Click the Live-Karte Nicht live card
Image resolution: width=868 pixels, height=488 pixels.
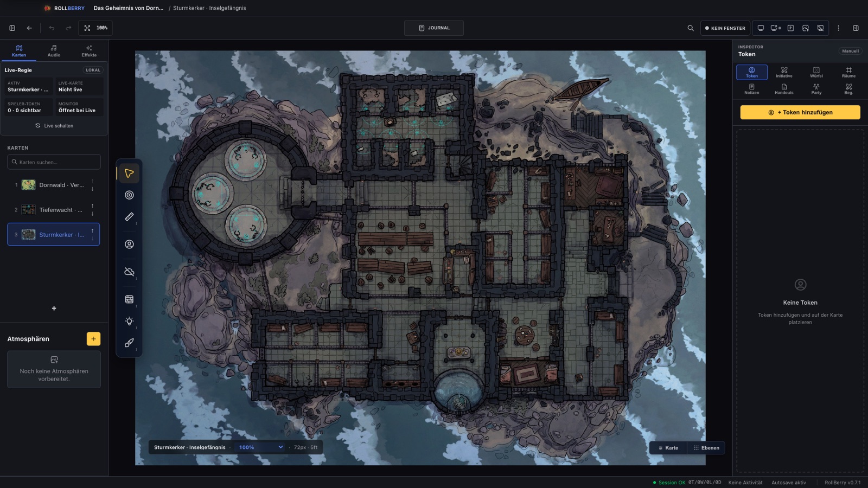coord(79,87)
